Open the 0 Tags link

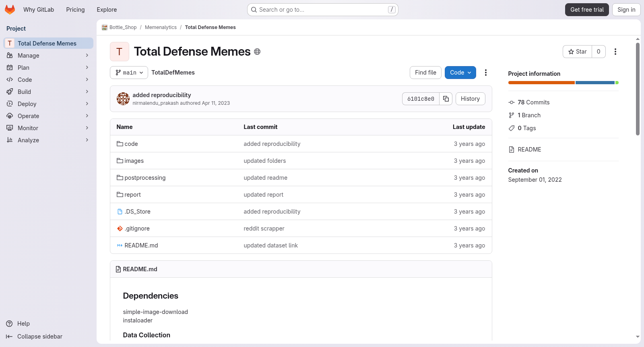[526, 128]
